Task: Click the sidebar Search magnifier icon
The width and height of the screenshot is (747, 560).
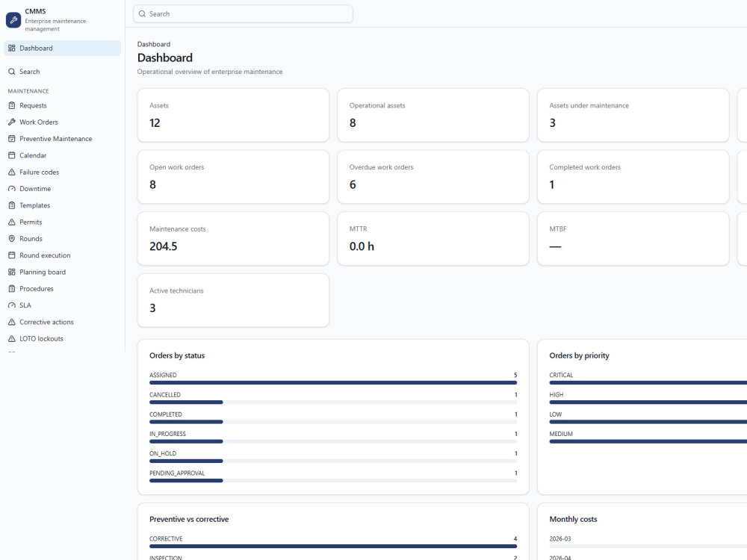Action: (12, 72)
